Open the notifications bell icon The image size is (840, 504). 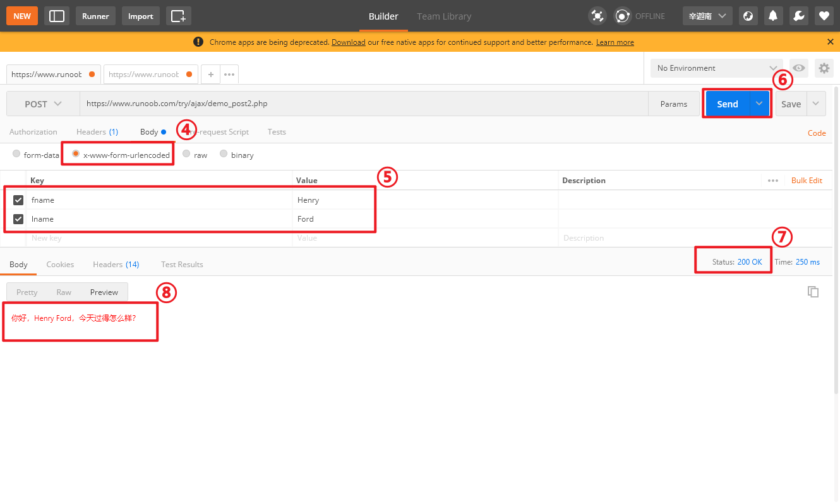773,16
